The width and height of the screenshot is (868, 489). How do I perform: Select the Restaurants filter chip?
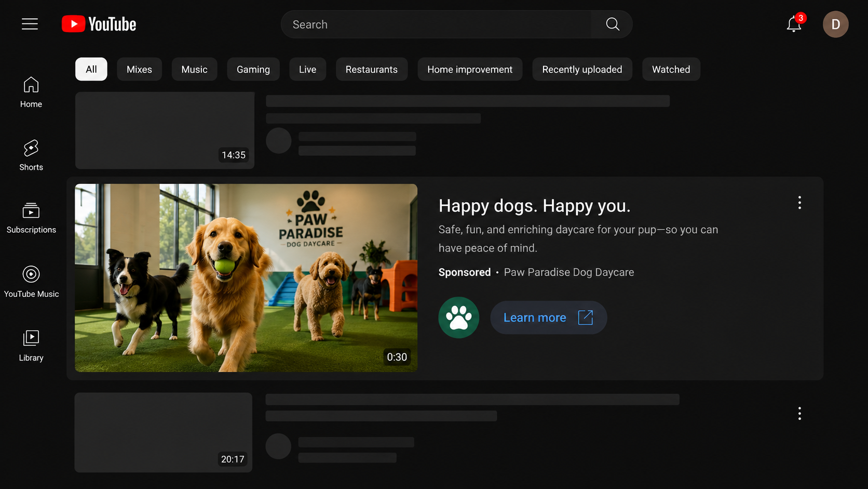[372, 69]
